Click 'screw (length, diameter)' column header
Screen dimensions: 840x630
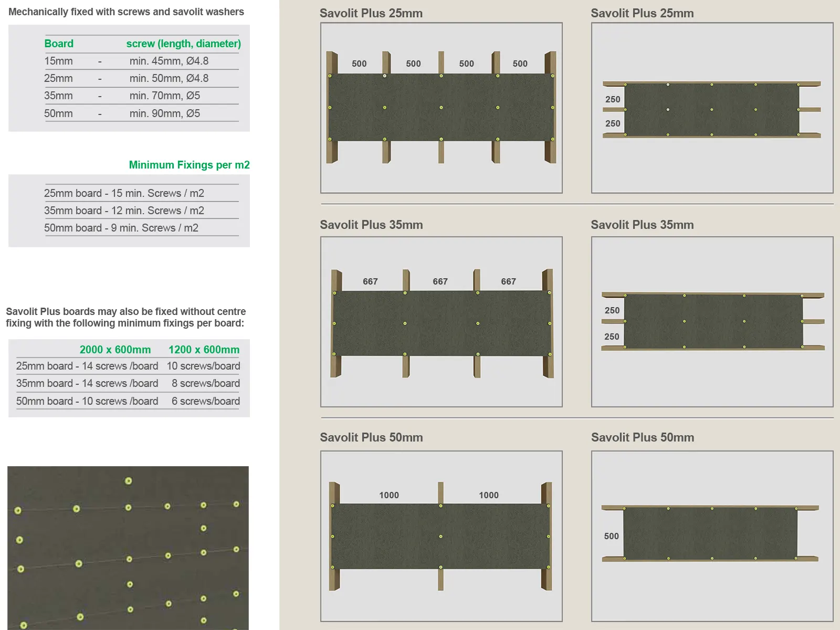184,44
